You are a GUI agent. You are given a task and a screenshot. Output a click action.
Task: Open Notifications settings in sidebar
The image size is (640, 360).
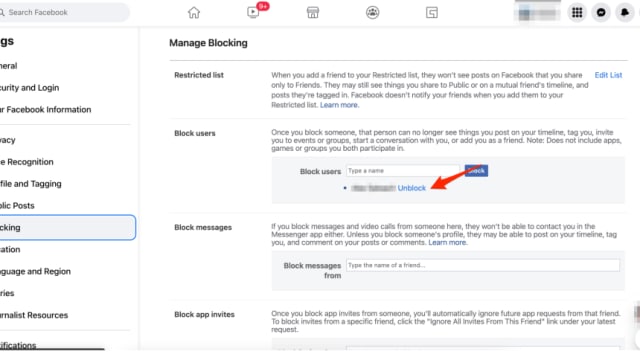[18, 345]
